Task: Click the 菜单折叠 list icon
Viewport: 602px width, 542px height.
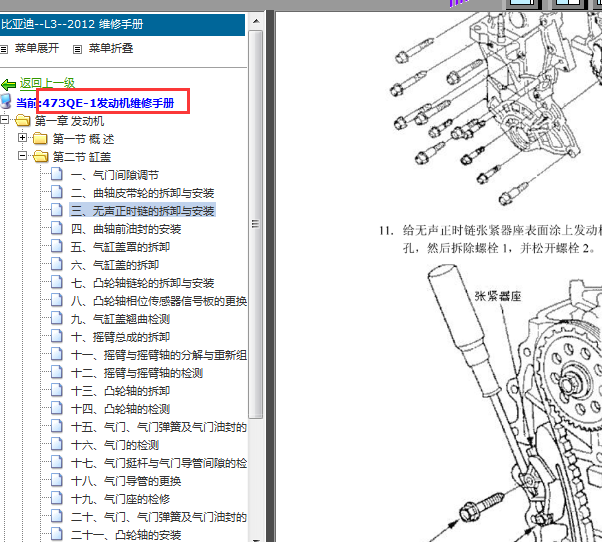Action: pyautogui.click(x=79, y=48)
